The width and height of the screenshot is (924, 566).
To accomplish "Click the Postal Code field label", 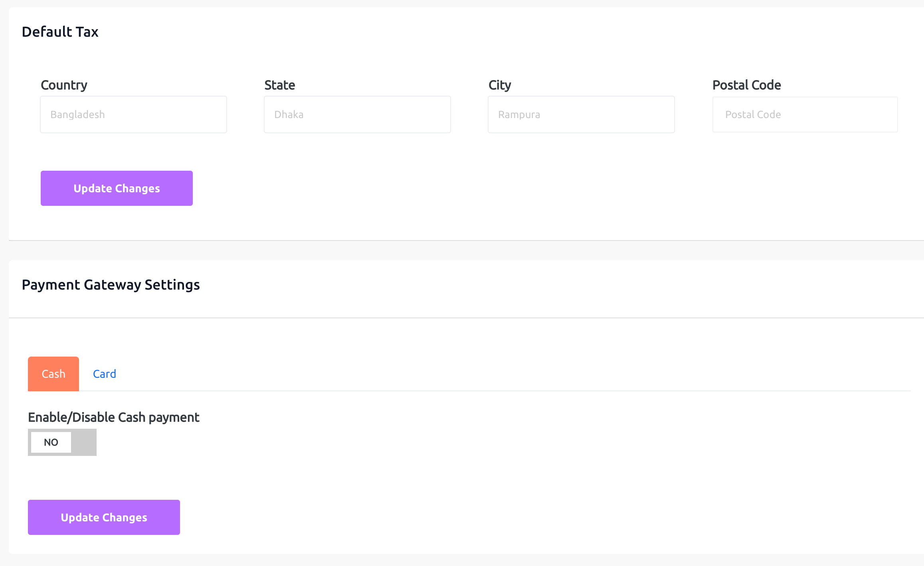I will tap(746, 85).
